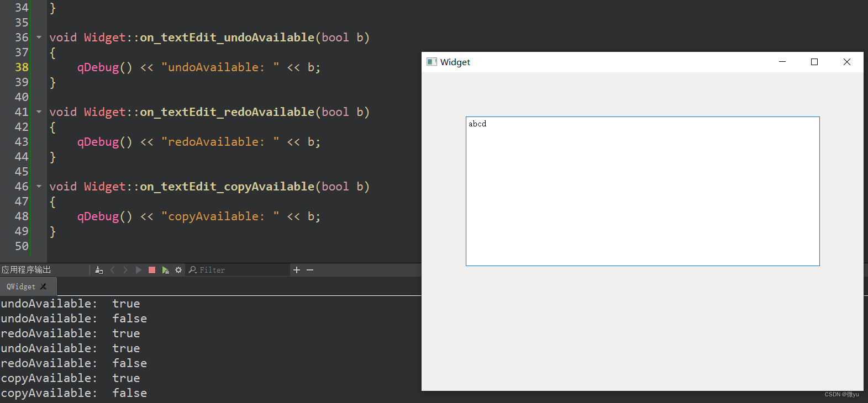Close the QWidget output tab
868x403 pixels.
[x=44, y=287]
